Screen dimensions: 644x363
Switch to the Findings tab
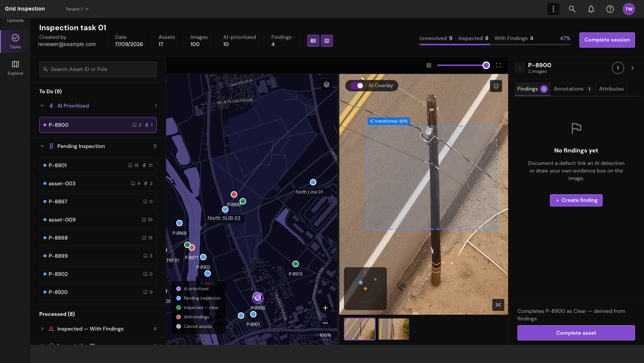[532, 89]
